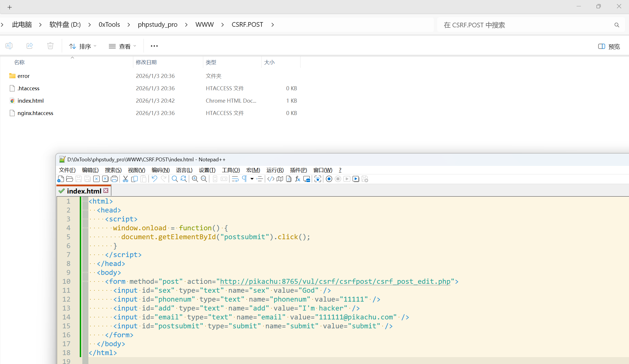Click the Undo arrow icon
The image size is (629, 364).
[x=155, y=179]
